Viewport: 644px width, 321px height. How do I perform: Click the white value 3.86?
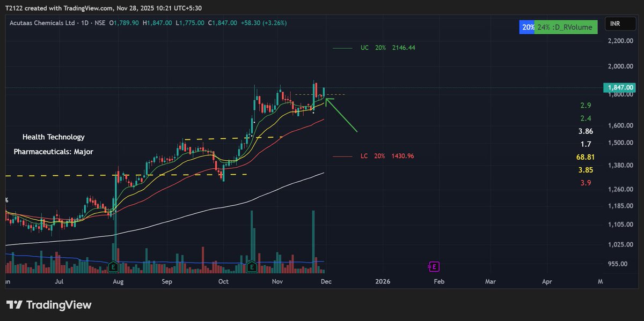(586, 131)
